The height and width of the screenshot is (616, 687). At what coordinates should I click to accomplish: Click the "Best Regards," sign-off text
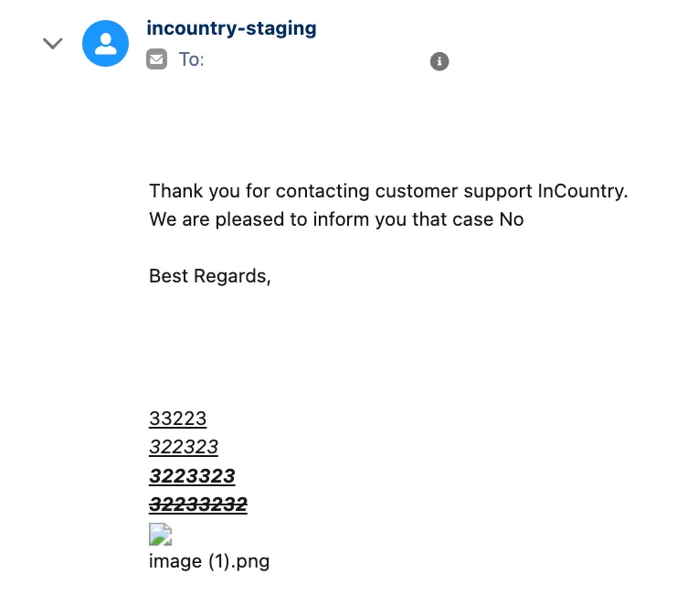[x=210, y=276]
